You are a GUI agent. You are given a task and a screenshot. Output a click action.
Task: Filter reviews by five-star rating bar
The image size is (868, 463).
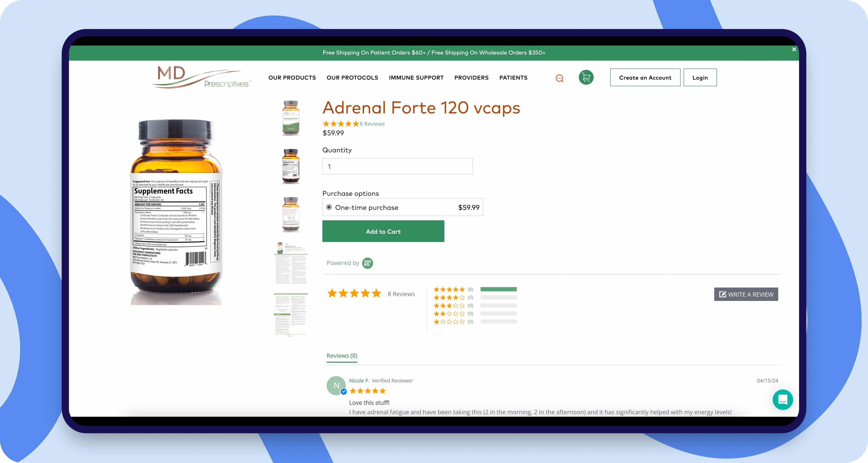(x=498, y=289)
